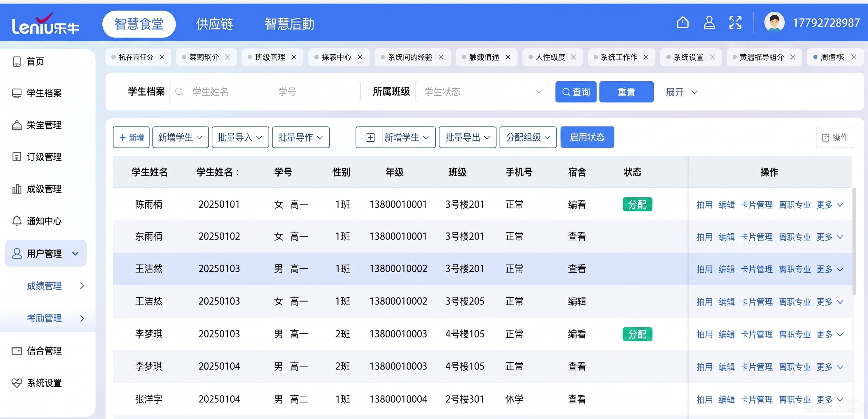This screenshot has width=868, height=419.
Task: Click the Leniu logo
Action: point(45,24)
